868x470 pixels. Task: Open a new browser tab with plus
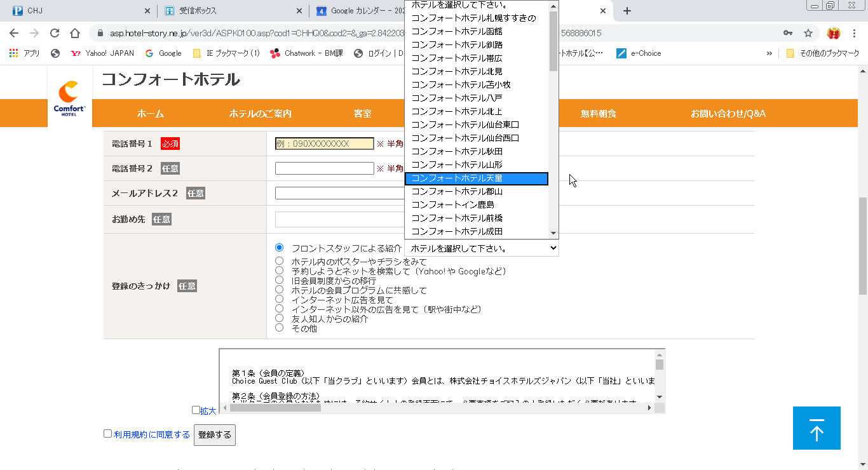tap(627, 11)
